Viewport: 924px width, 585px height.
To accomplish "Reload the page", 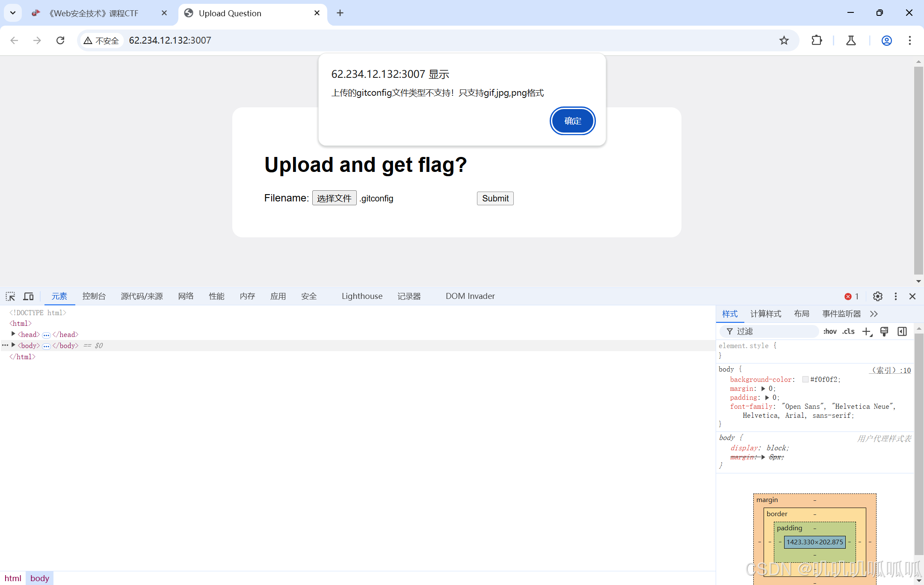I will [x=60, y=40].
